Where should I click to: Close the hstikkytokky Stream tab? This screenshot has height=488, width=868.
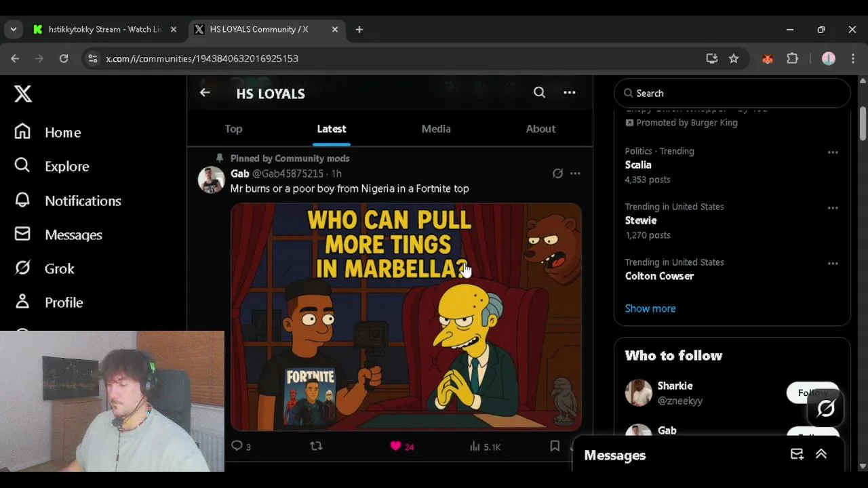(x=174, y=29)
